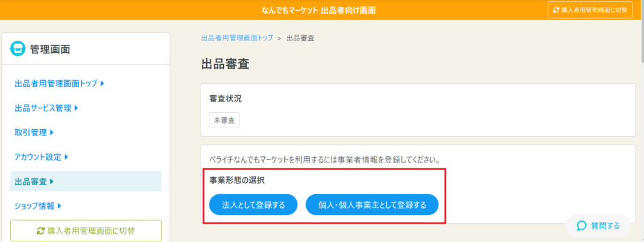Click the shop icon beside 管理画面
The height and width of the screenshot is (242, 644).
point(18,49)
